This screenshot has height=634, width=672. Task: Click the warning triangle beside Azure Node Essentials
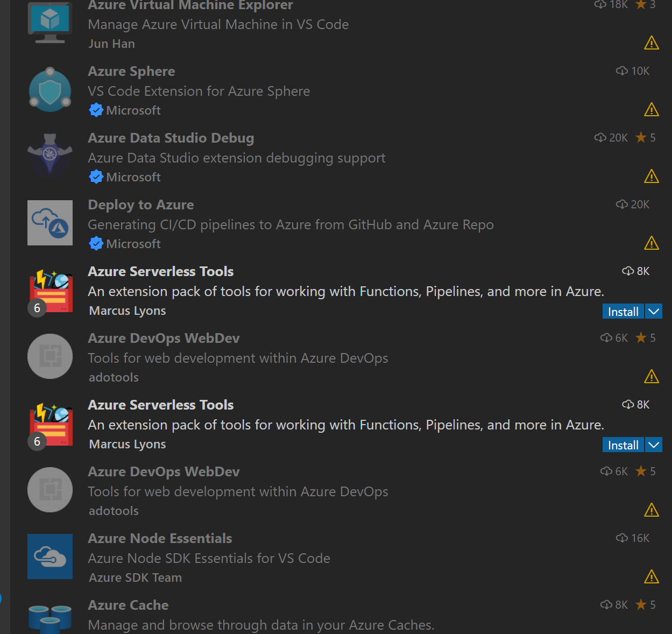pos(651,576)
